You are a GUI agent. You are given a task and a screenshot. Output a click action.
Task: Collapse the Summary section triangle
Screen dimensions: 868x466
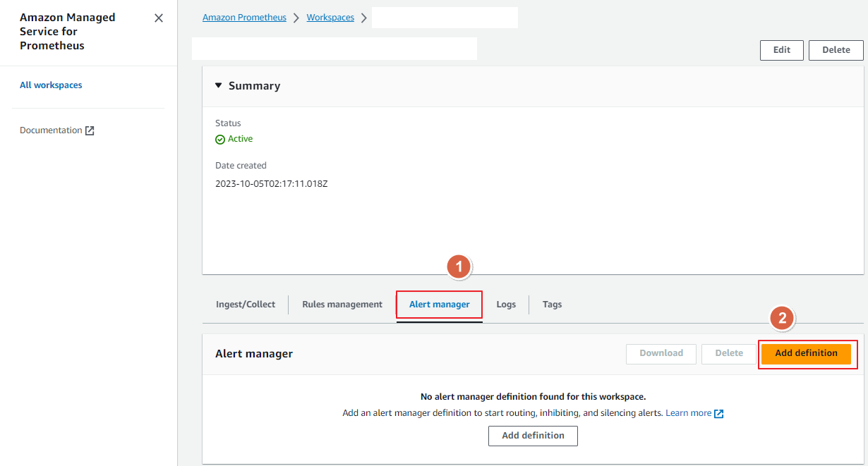(x=219, y=85)
